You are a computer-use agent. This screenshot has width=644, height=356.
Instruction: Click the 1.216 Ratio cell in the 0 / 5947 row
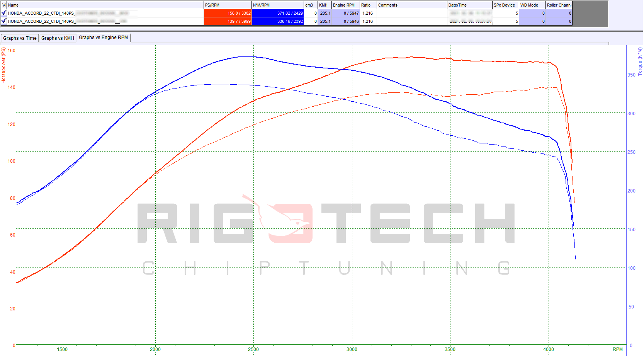point(368,13)
